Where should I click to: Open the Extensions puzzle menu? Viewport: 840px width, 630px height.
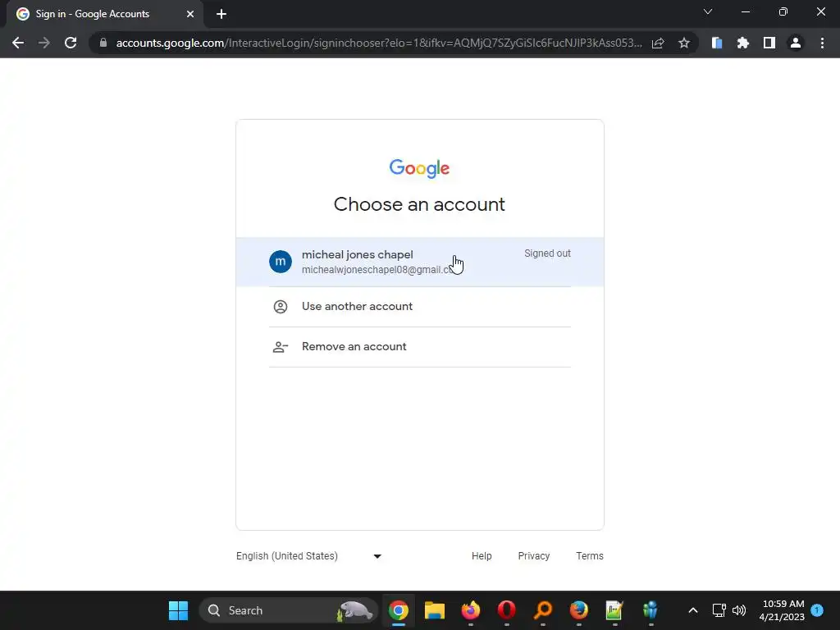coord(743,43)
